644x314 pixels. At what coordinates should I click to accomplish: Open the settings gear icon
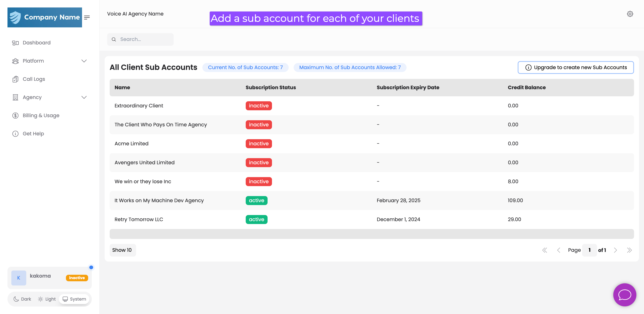(630, 14)
